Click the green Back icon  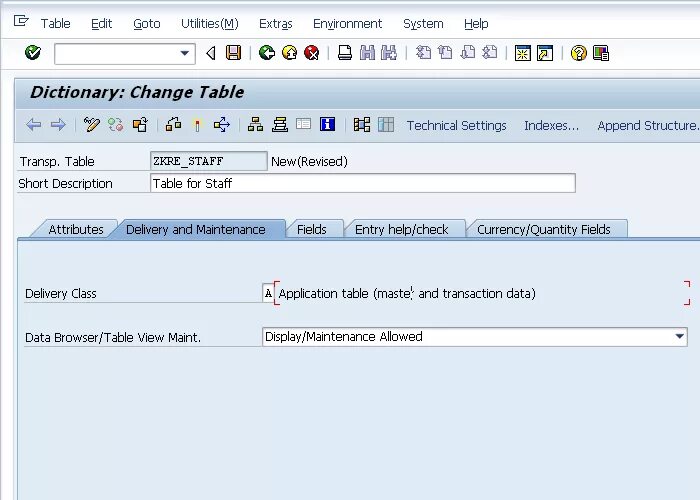(267, 53)
